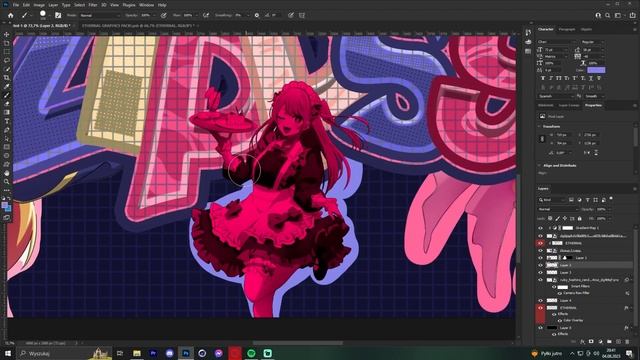Click the add layer mask icon
Image resolution: width=640 pixels, height=360 pixels.
click(591, 341)
